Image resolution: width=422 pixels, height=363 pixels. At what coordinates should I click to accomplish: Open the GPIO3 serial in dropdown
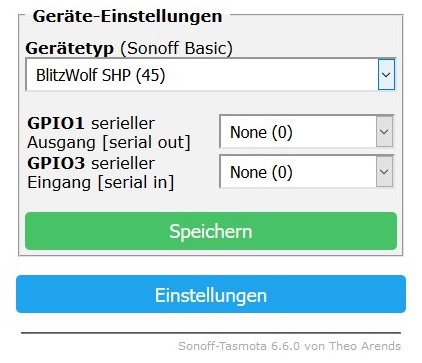point(307,172)
